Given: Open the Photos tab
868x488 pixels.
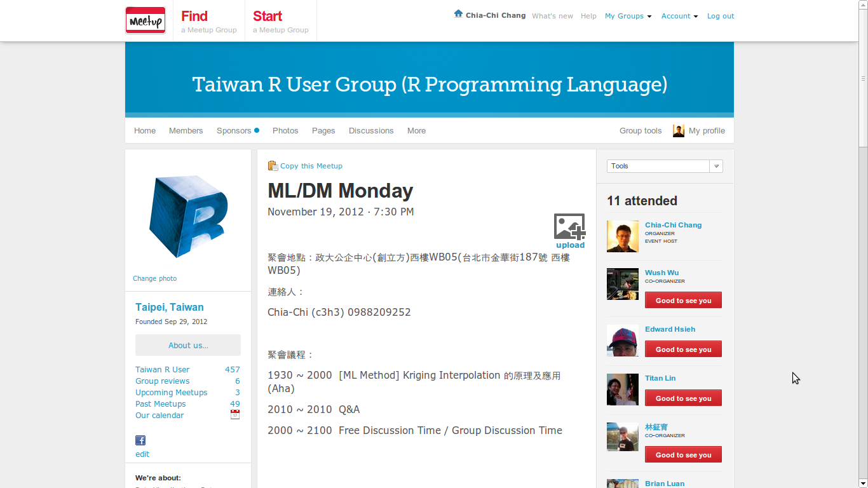Looking at the screenshot, I should tap(285, 130).
